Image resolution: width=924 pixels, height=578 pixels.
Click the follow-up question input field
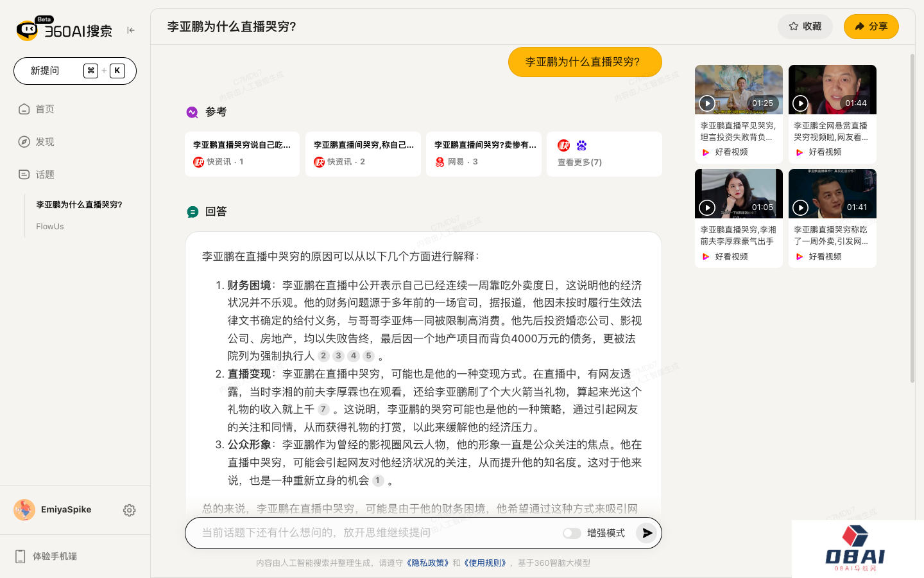click(x=372, y=533)
